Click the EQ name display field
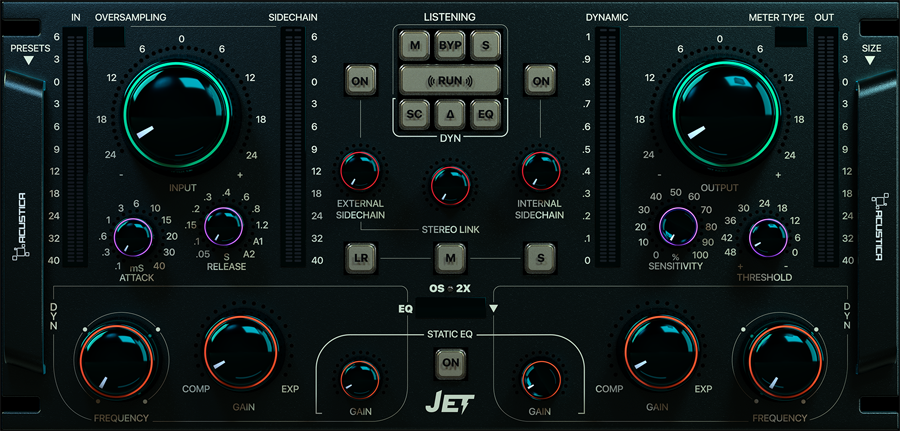 coord(451,309)
